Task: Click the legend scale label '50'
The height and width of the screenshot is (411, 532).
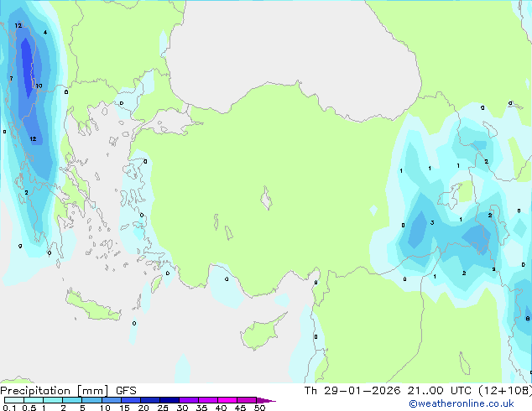Action: (259, 408)
